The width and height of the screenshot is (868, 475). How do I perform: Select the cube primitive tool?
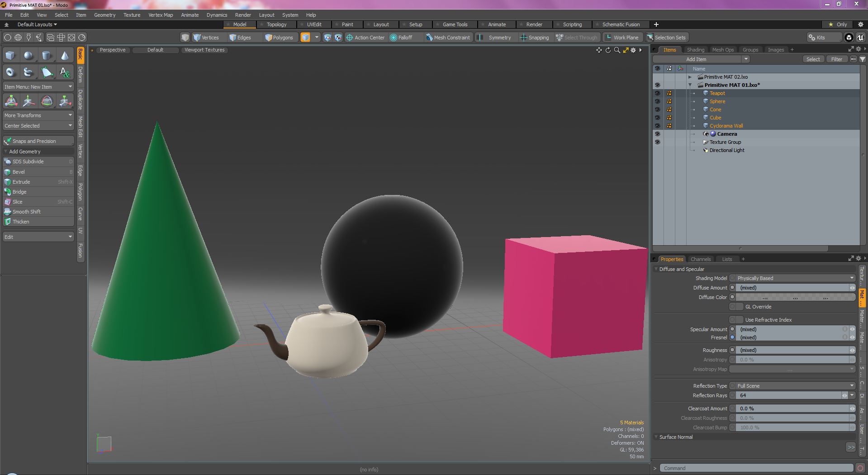tap(10, 56)
